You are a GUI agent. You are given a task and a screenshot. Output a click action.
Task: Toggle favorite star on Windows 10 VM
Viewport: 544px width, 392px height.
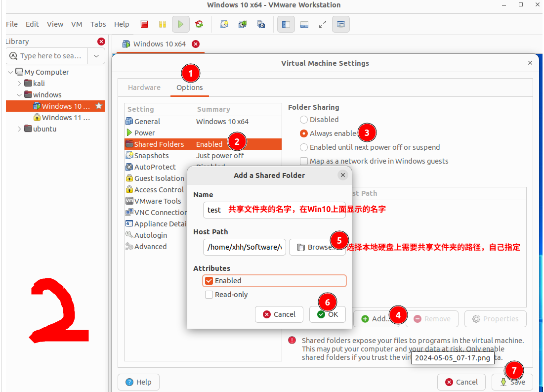pyautogui.click(x=99, y=106)
